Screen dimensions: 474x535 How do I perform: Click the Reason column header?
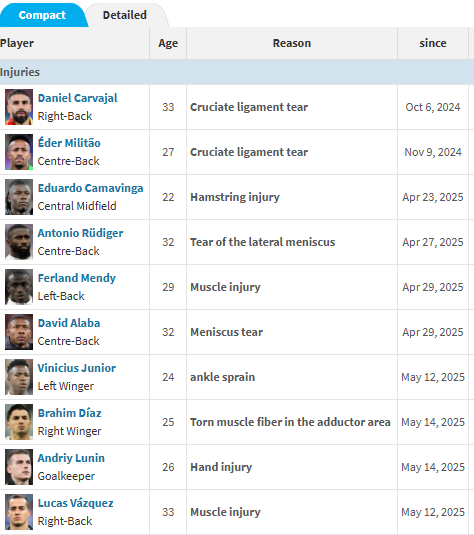click(292, 43)
